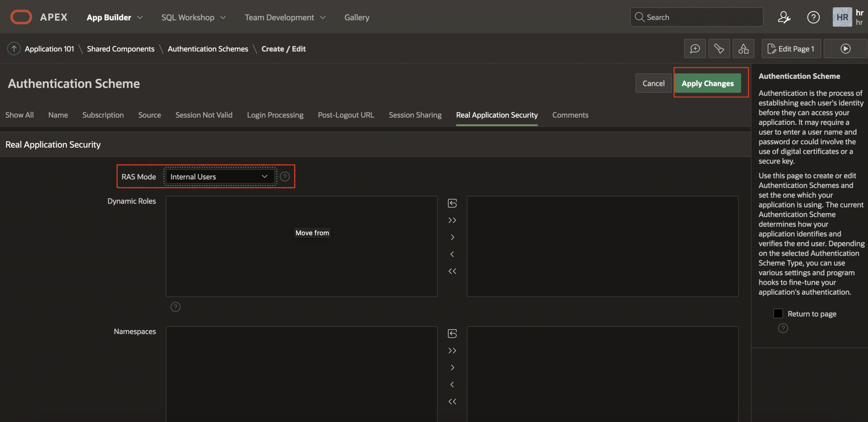
Task: Switch to the Session Sharing tab
Action: click(x=415, y=115)
